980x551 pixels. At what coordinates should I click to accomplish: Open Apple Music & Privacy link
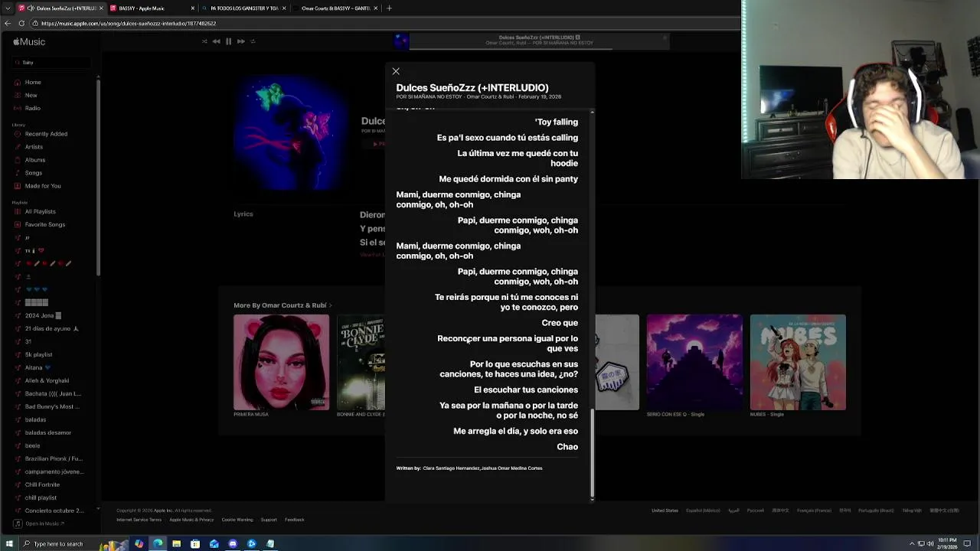pos(191,520)
